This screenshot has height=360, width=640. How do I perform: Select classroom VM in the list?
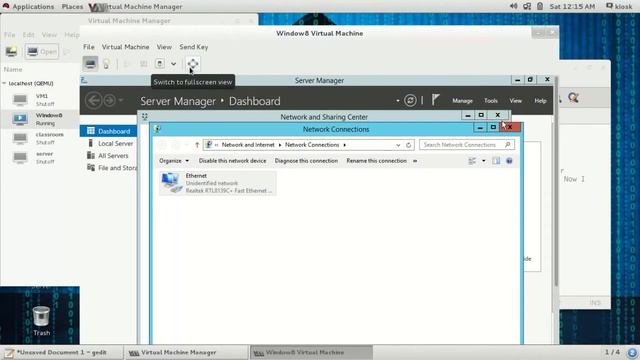[x=40, y=138]
